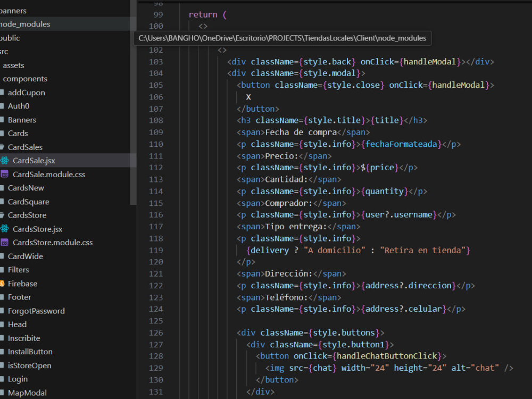
Task: Click 'user?.username' on line 116
Action: point(398,215)
